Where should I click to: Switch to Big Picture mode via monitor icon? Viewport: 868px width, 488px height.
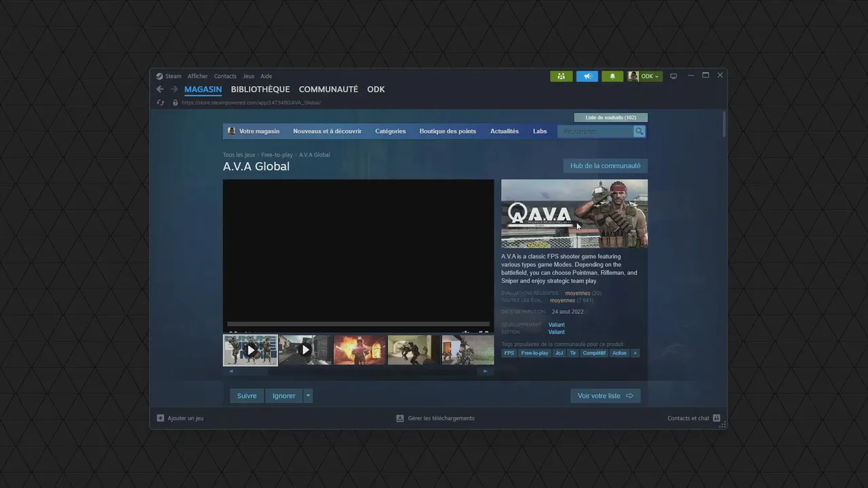coord(673,77)
